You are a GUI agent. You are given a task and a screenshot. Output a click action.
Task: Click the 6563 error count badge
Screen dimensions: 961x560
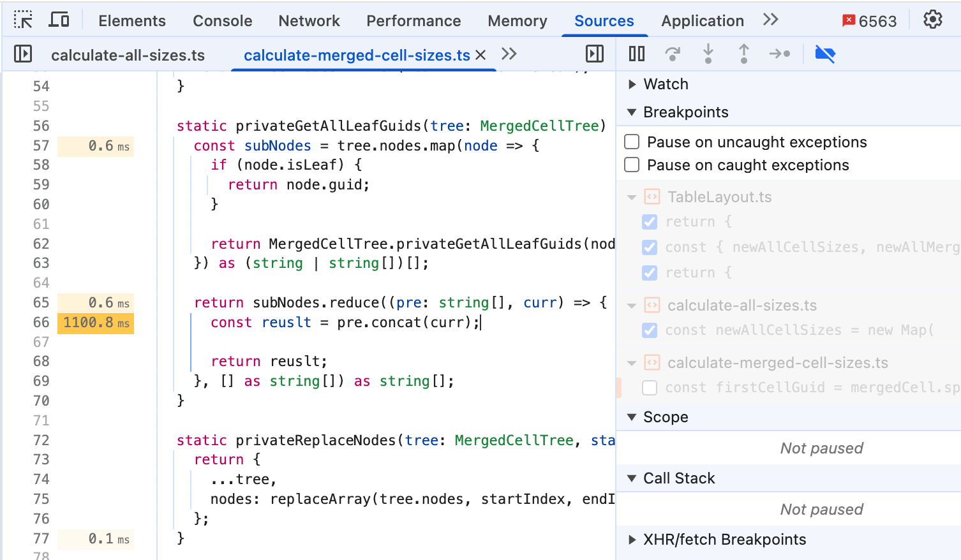869,21
